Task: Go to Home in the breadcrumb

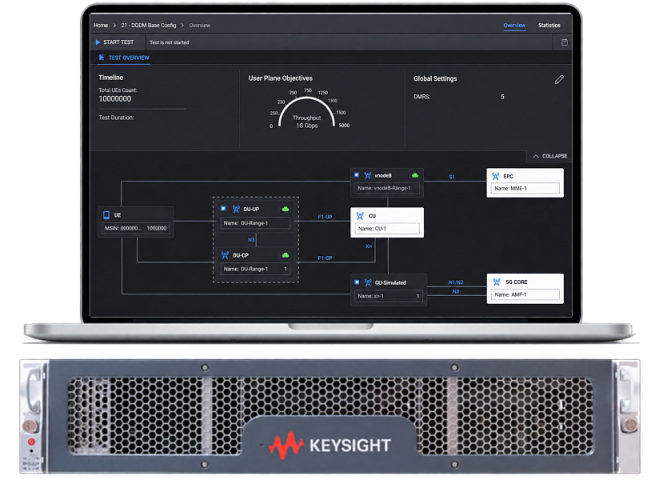Action: point(101,25)
